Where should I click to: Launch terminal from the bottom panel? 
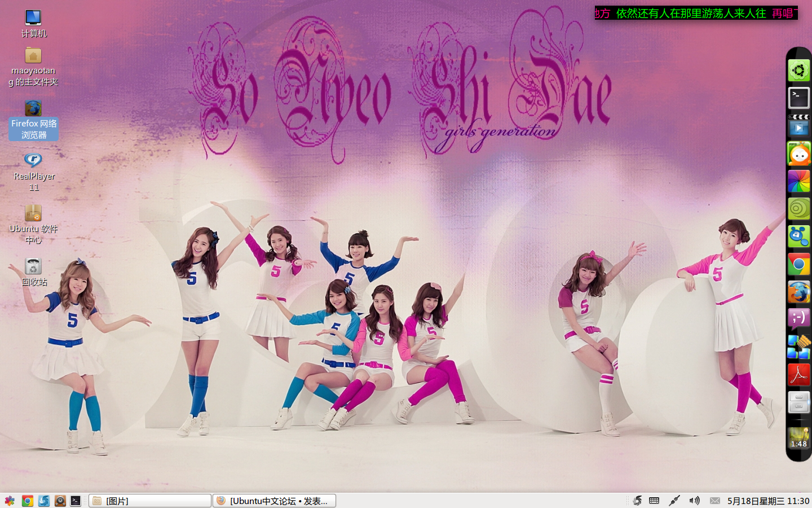(x=76, y=501)
